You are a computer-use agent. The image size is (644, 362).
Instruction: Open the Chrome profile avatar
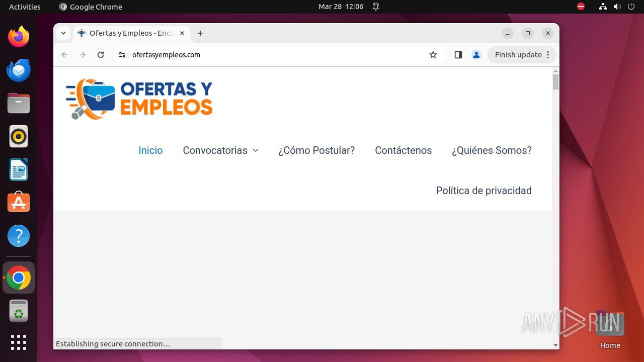[x=476, y=55]
